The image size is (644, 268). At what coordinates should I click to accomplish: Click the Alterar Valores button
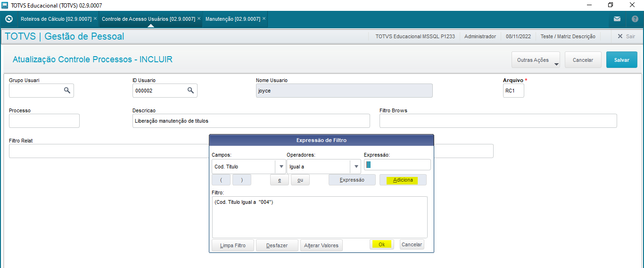[321, 245]
